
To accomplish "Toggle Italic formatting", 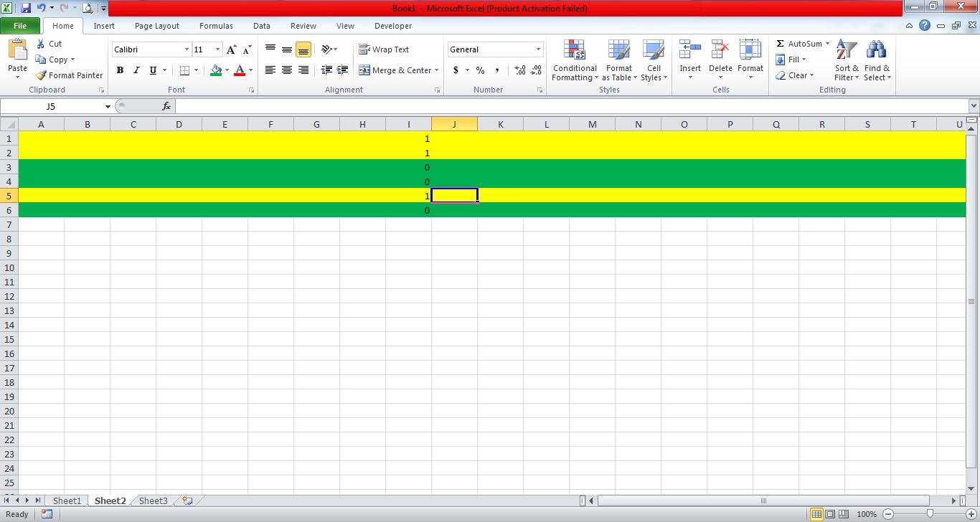I will click(x=136, y=70).
